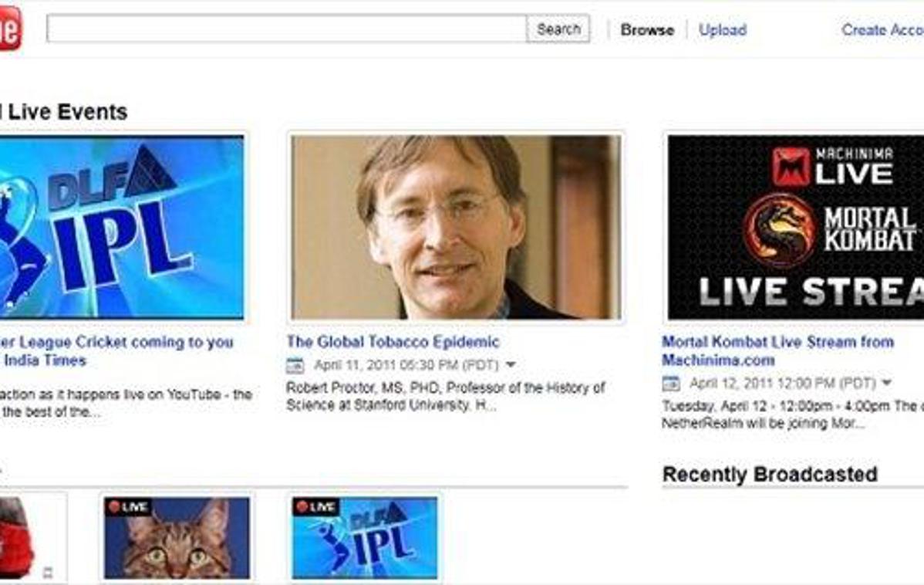Click the Create Account link
The image size is (924, 585).
tap(882, 30)
